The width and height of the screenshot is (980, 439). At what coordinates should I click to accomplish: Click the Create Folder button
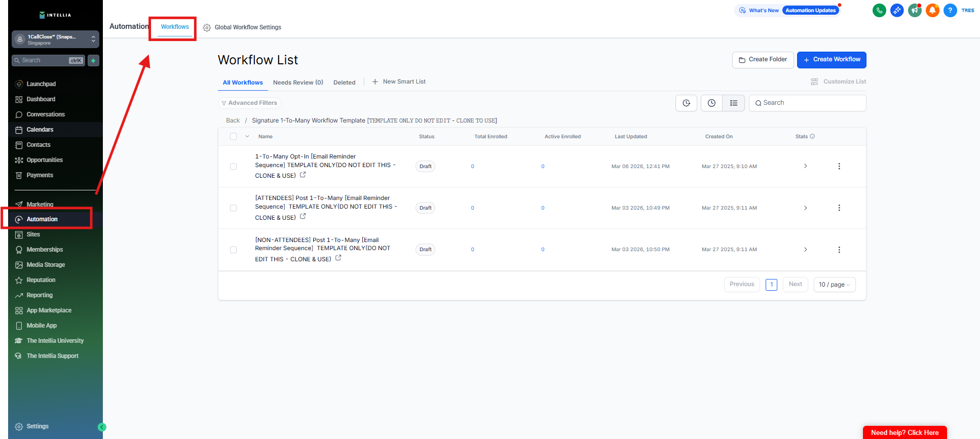[x=763, y=60]
